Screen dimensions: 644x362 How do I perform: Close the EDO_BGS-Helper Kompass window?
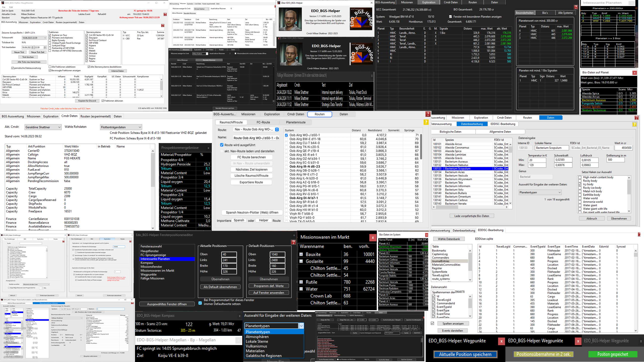point(239,316)
